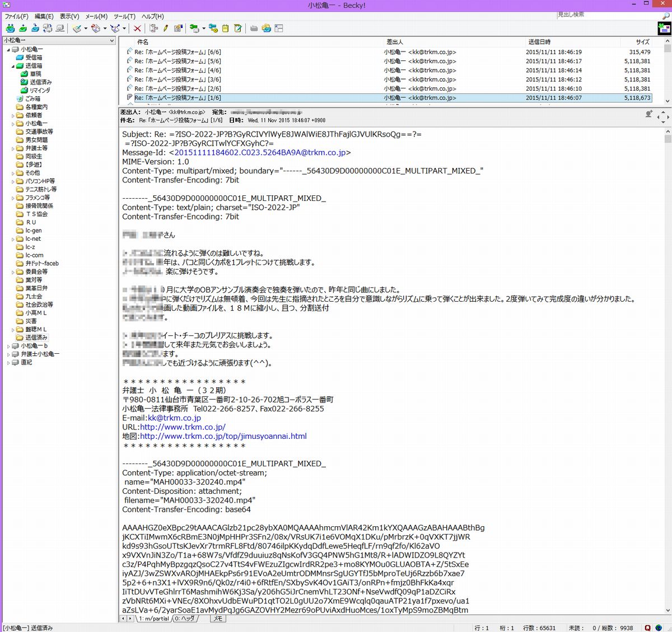Click the red Q icon in status bar
This screenshot has width=672, height=632.
648,628
